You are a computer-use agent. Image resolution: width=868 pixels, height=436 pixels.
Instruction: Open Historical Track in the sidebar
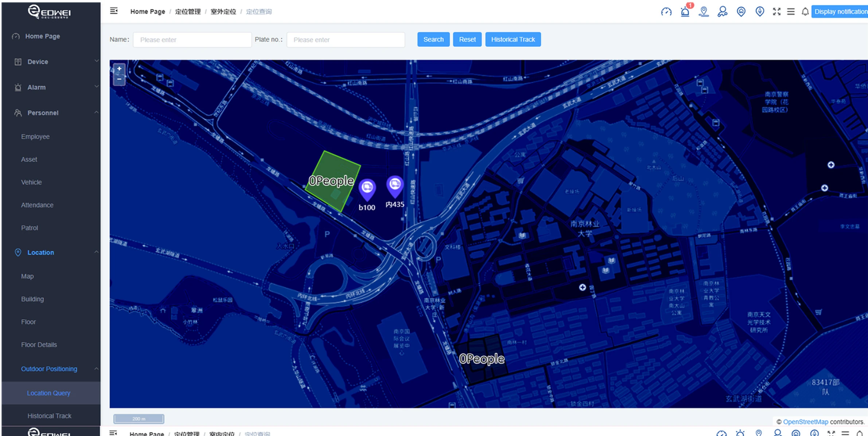(49, 416)
